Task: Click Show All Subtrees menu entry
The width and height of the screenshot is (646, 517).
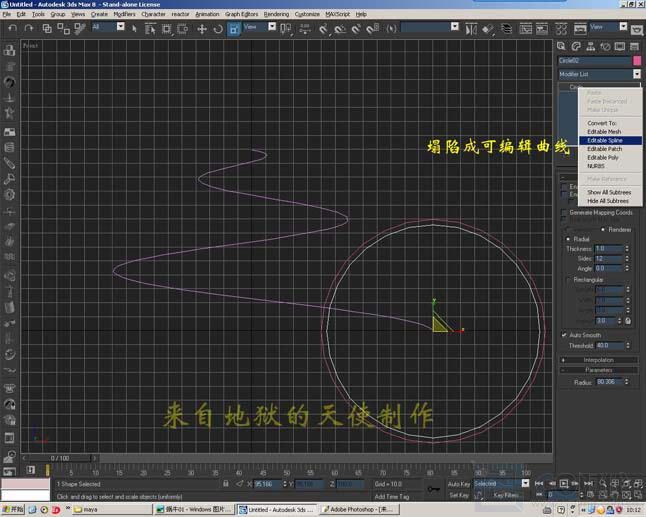Action: tap(610, 192)
